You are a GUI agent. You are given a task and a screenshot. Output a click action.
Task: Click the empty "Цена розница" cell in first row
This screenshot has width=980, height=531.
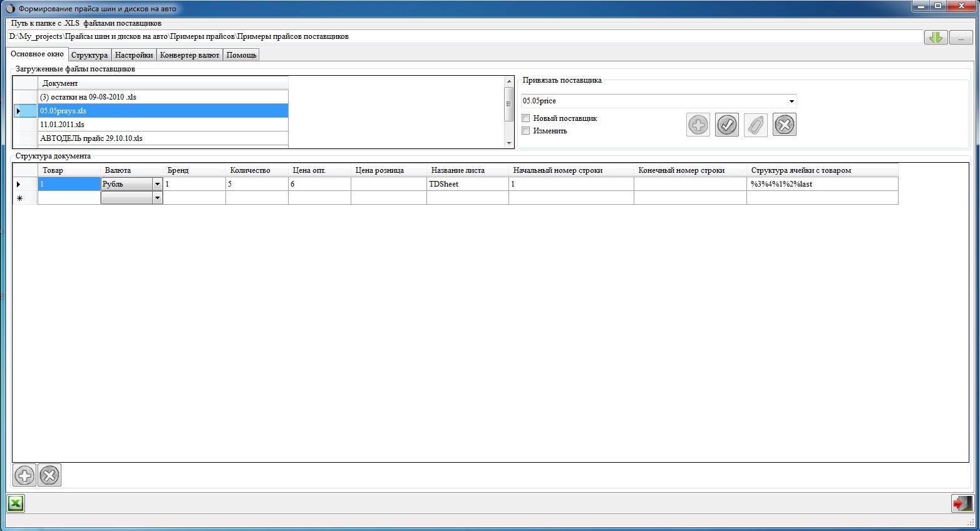tap(389, 184)
